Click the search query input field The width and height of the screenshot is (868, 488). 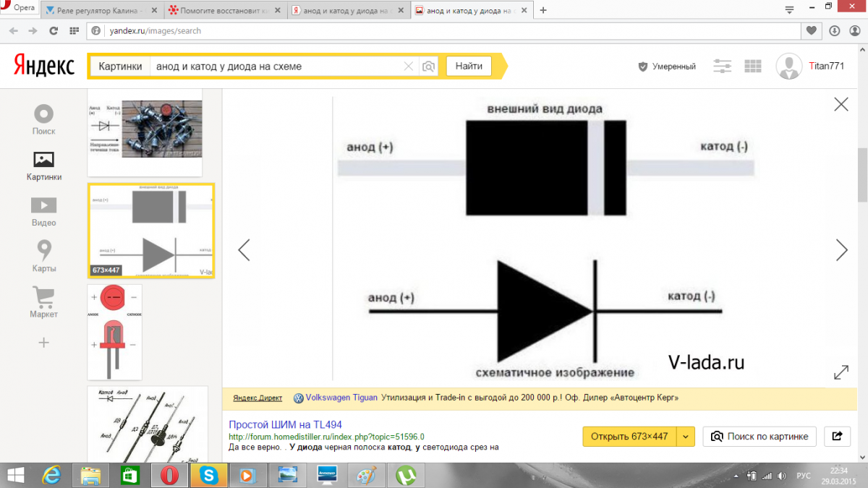[275, 66]
